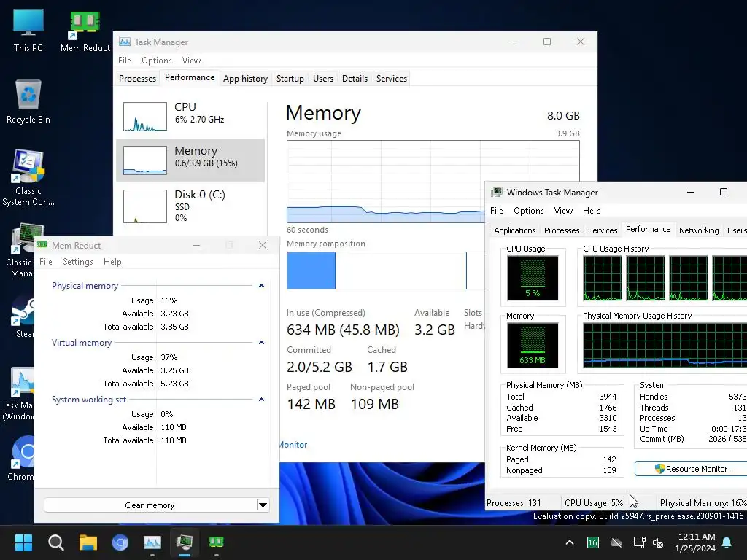Open Help menu in Windows Task Manager

click(x=592, y=211)
